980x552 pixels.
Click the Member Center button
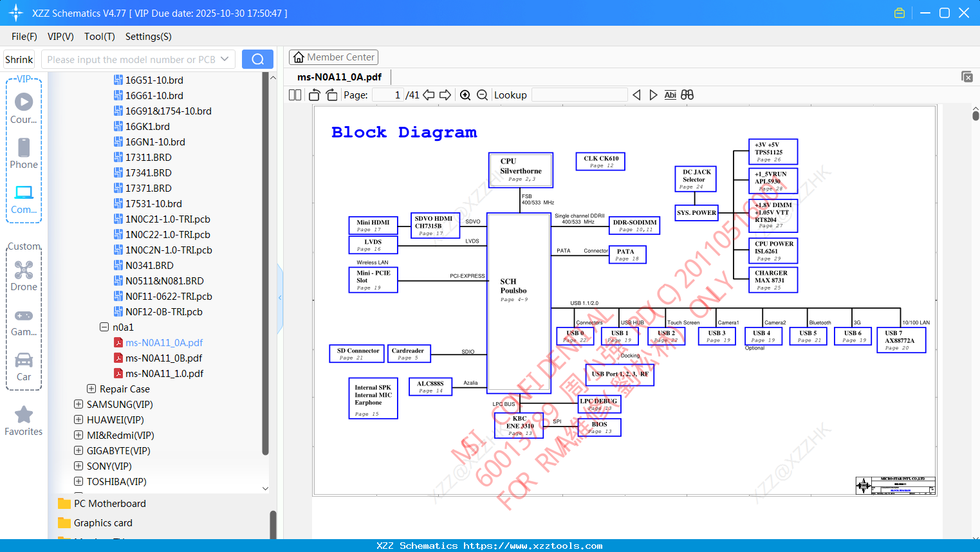333,57
